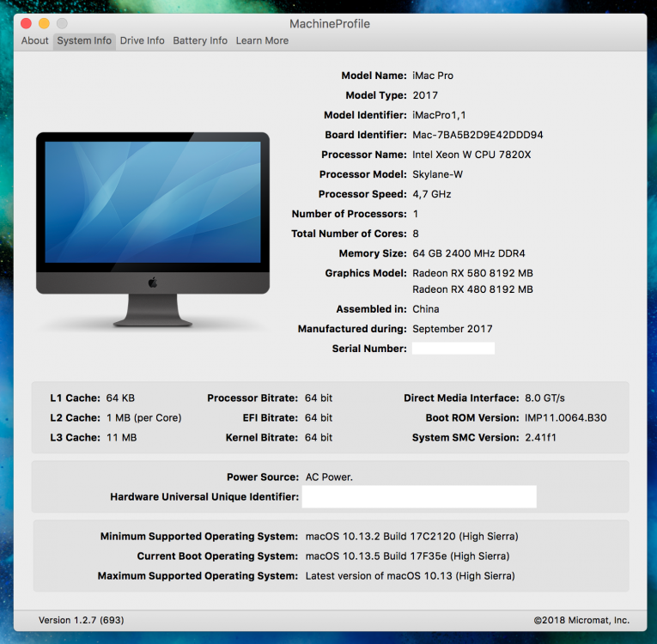Click the Apple logo on the iMac
Image resolution: width=657 pixels, height=644 pixels.
pyautogui.click(x=153, y=283)
